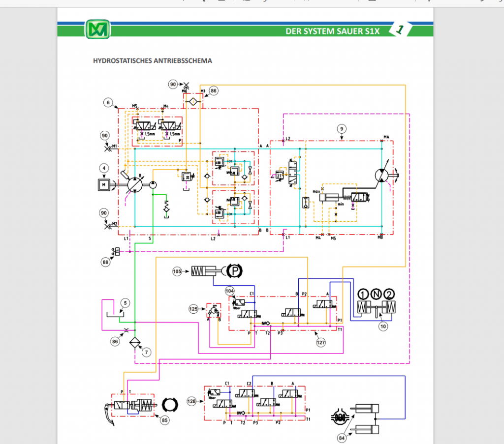Click the green company logo in the header
504x444 pixels.
pos(98,29)
